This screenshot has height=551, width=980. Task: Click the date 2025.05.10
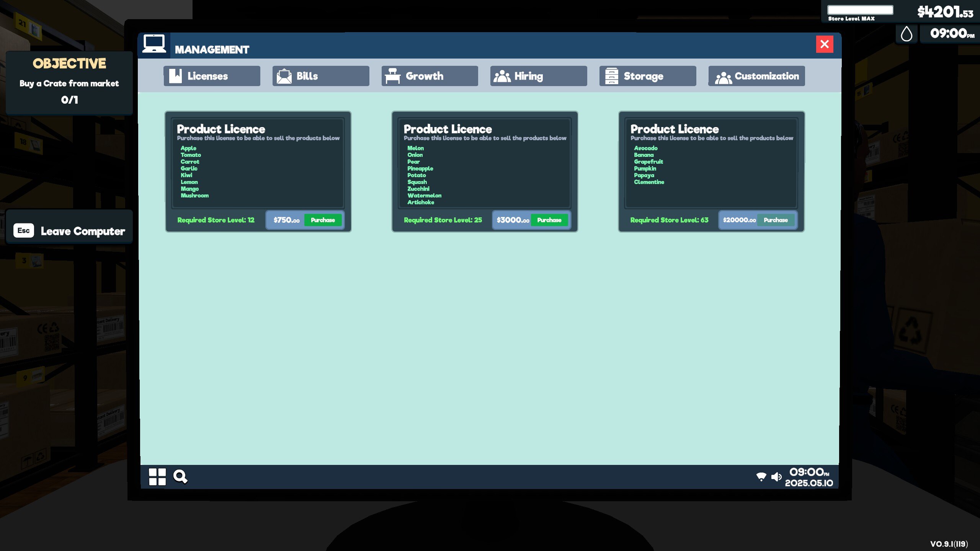tap(809, 483)
